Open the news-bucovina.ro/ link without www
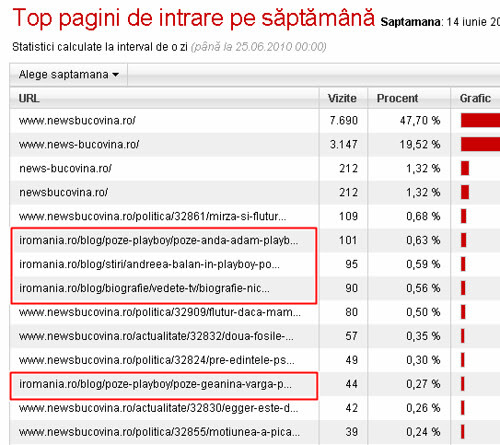 65,168
